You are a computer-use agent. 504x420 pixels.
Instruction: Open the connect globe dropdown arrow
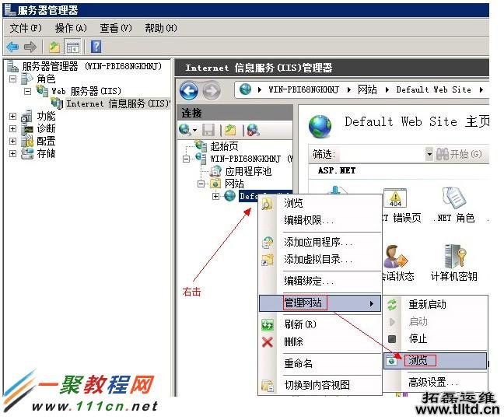194,131
